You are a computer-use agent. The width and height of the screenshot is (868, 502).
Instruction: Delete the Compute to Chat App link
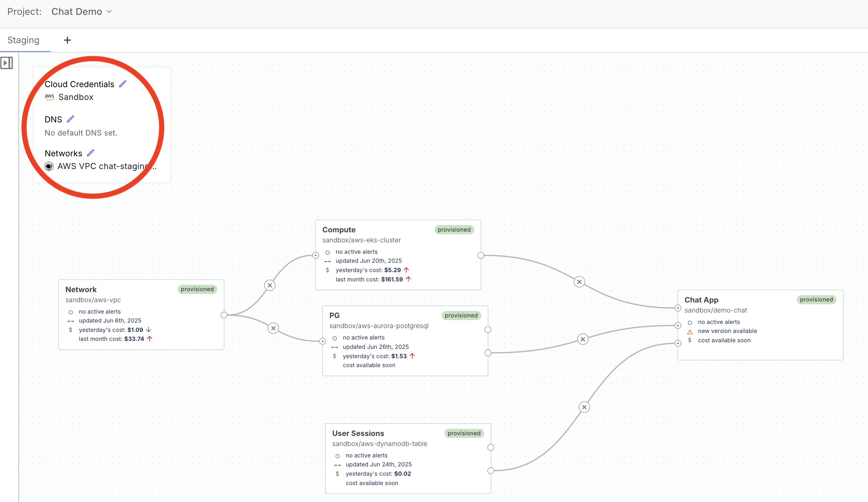pyautogui.click(x=579, y=282)
